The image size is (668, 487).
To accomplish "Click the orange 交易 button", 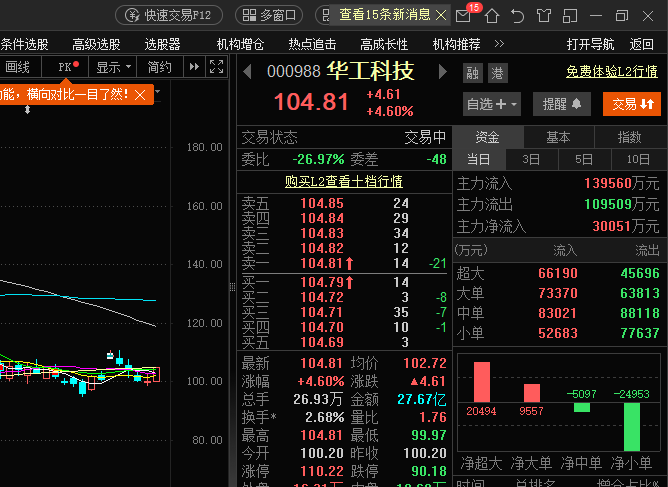I will pos(632,104).
